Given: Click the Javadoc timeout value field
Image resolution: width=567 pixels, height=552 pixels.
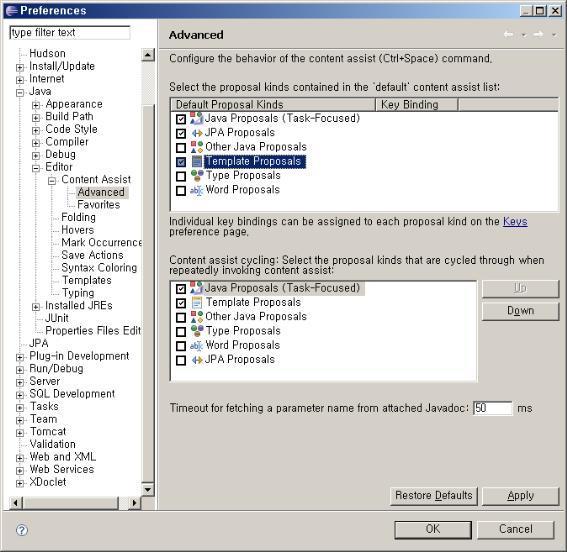Looking at the screenshot, I should (493, 408).
